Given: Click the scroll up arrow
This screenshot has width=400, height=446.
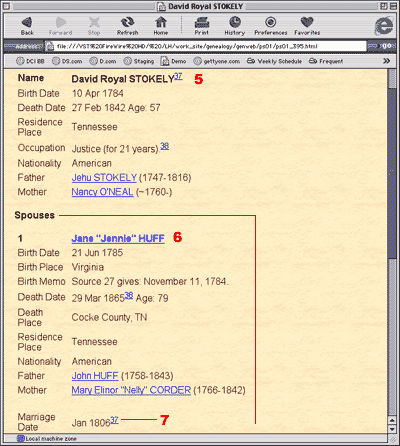Looking at the screenshot, I should click(392, 420).
